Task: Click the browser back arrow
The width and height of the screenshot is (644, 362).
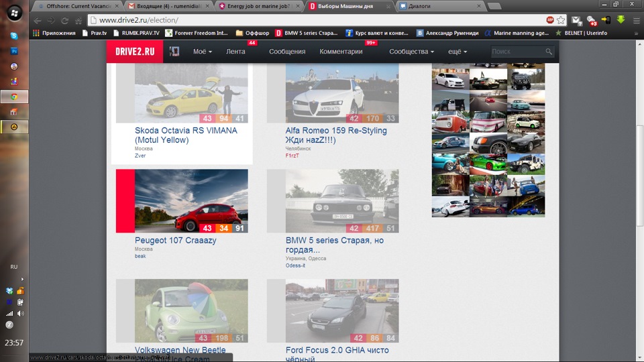Action: 38,20
